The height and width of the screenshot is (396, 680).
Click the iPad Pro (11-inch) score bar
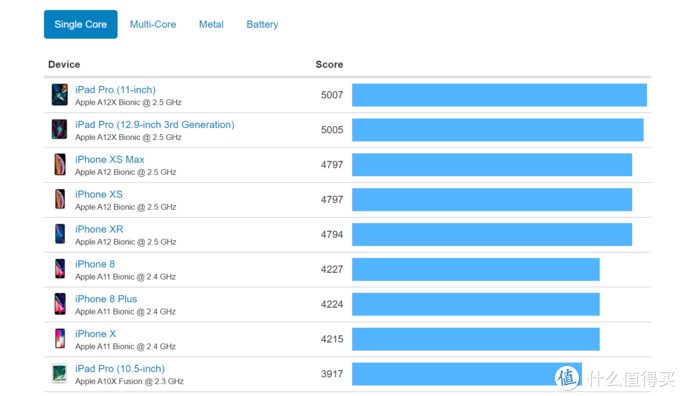[x=499, y=95]
